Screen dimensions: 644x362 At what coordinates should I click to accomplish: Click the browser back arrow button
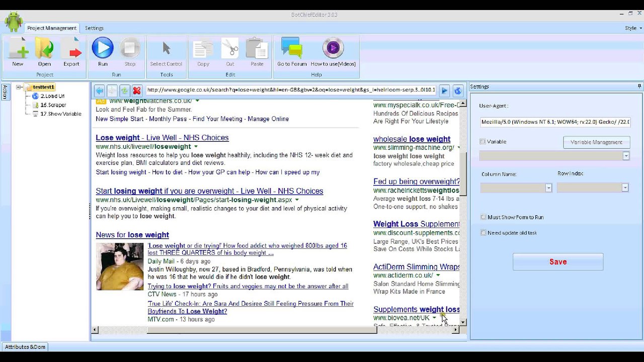tap(99, 90)
